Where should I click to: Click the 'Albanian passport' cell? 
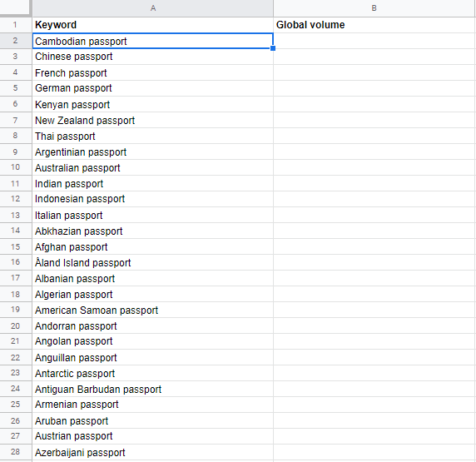tap(152, 278)
